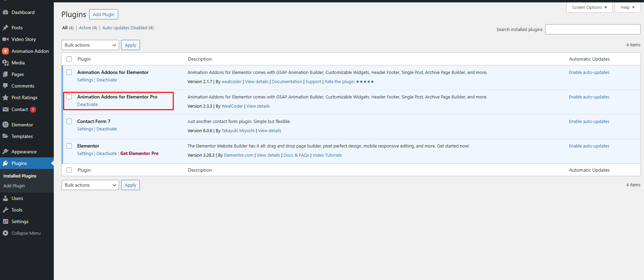Click Get Elementor Pro link

[x=139, y=154]
